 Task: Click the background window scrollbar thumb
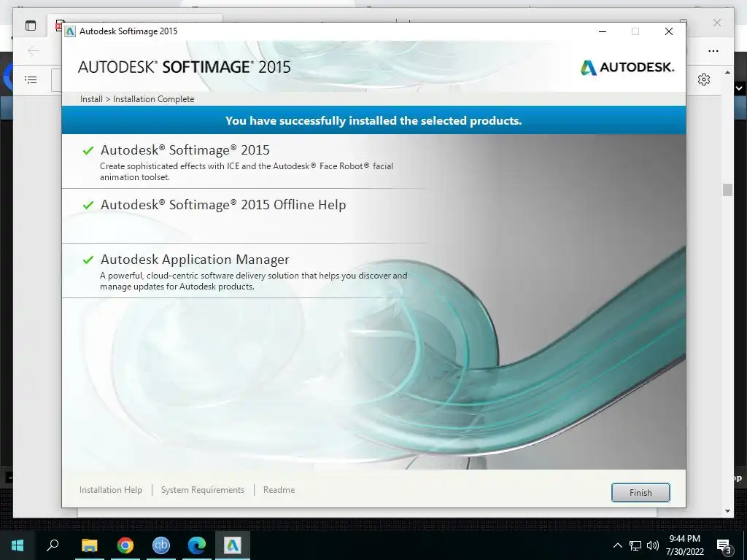point(727,190)
